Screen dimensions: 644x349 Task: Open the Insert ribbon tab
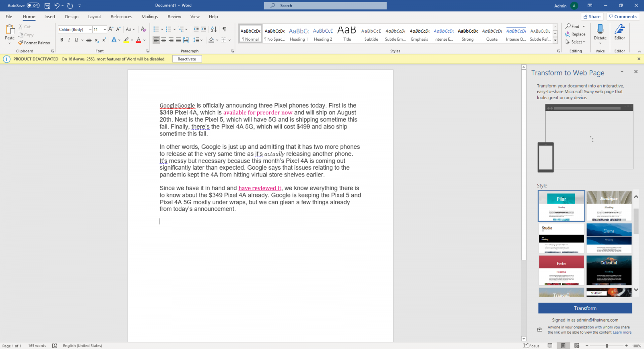point(50,17)
